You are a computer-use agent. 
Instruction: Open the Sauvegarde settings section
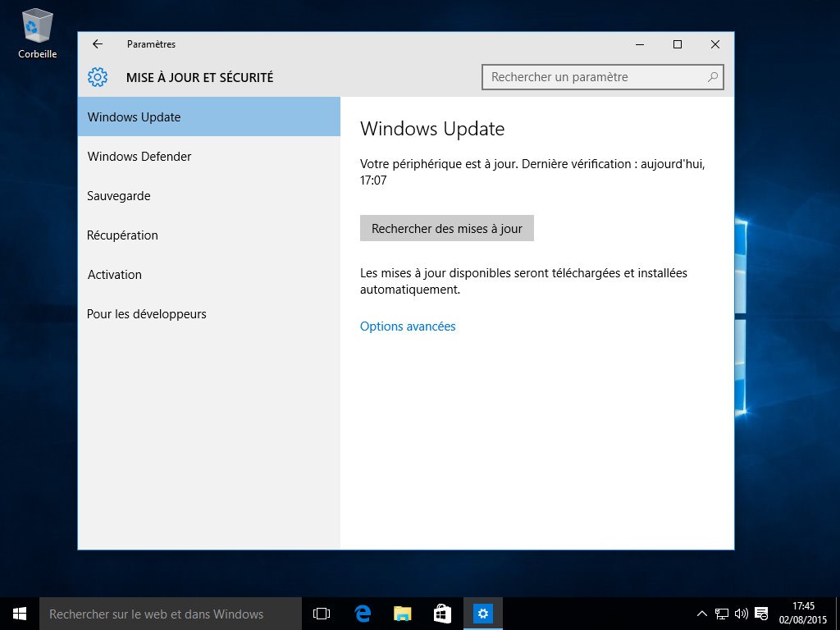[x=119, y=196]
